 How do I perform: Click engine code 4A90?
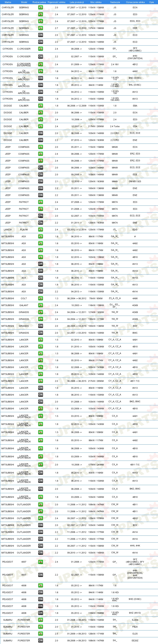[135, 298]
